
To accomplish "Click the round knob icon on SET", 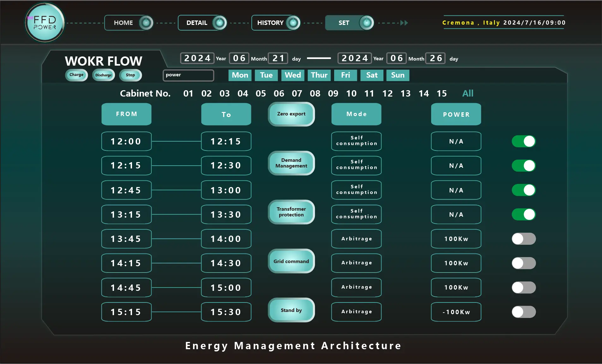I will [366, 23].
